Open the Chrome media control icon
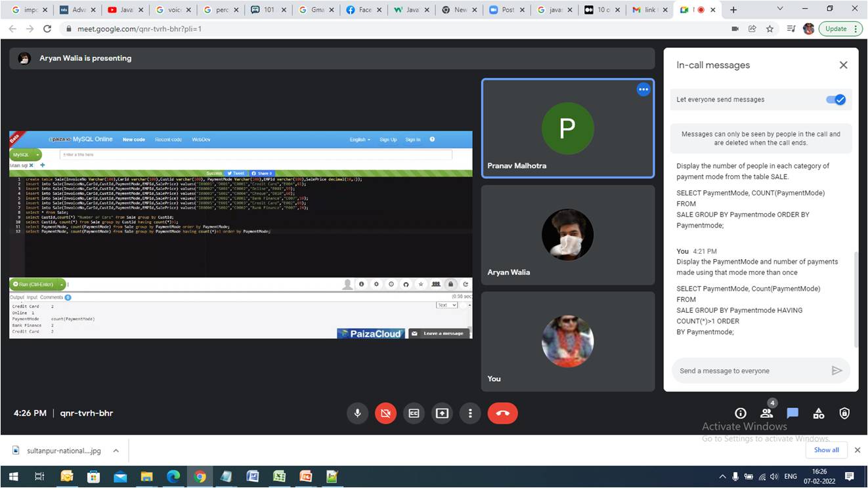This screenshot has height=488, width=868. (791, 29)
